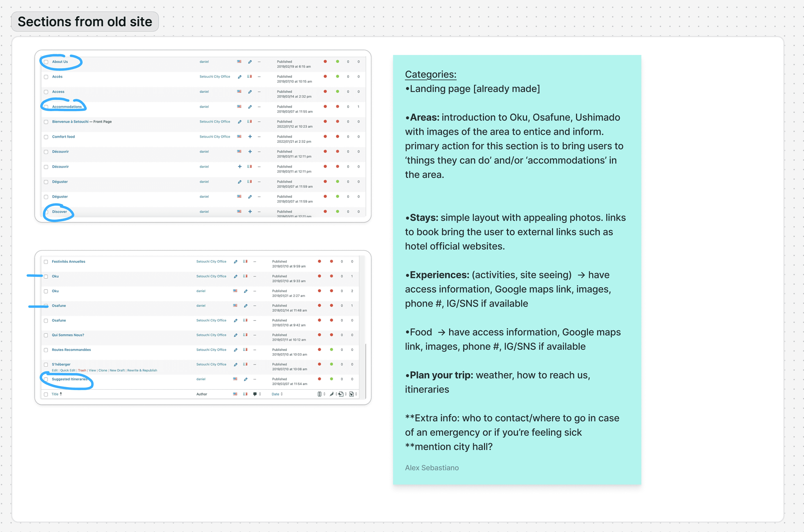Click Setouchi City Office author in Qui Sommes Nous row
This screenshot has width=804, height=532.
[x=211, y=335]
